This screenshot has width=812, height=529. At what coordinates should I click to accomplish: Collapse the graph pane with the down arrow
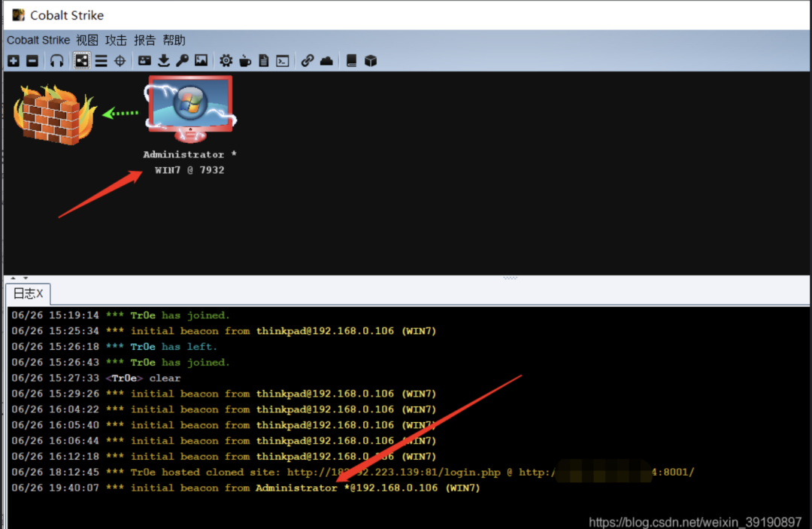25,278
